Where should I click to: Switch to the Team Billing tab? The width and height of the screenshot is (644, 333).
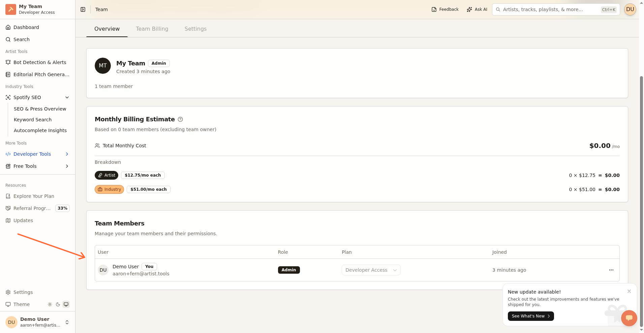[152, 29]
